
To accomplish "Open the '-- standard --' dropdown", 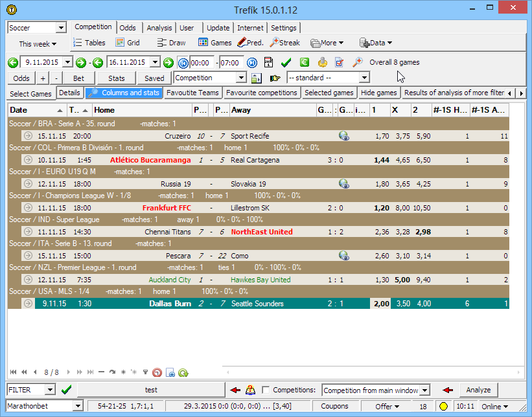I will point(364,78).
